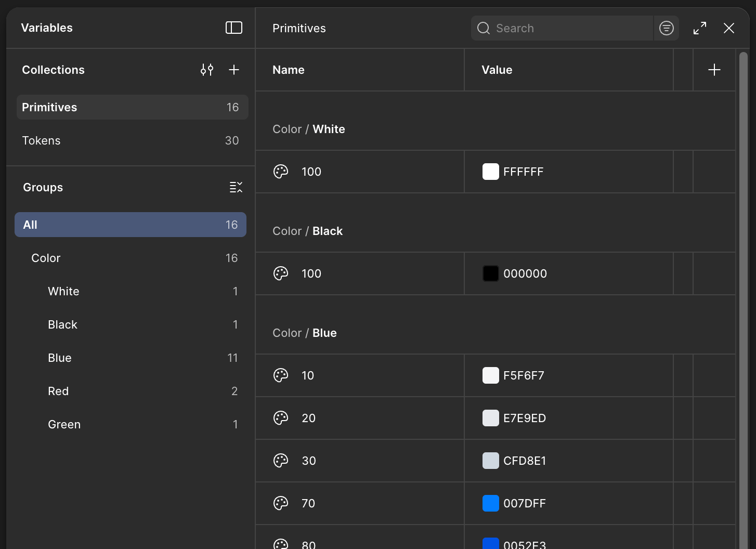
Task: Add a new collection with plus icon
Action: [234, 70]
